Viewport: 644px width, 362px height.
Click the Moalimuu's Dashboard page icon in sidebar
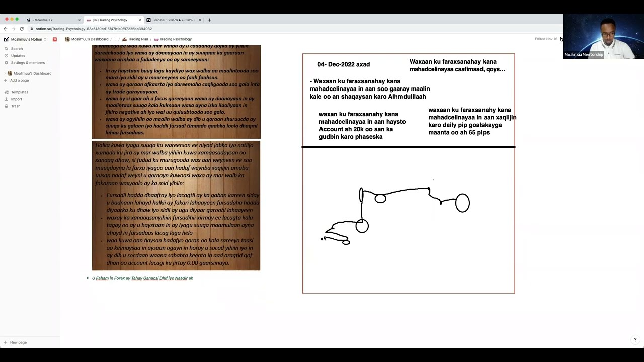point(10,73)
